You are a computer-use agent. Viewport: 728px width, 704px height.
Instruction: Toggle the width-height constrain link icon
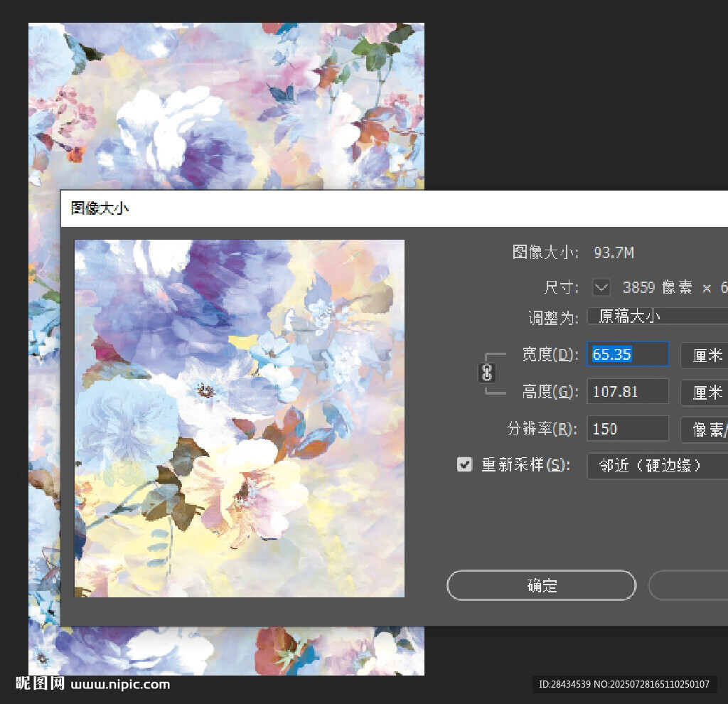(x=486, y=373)
